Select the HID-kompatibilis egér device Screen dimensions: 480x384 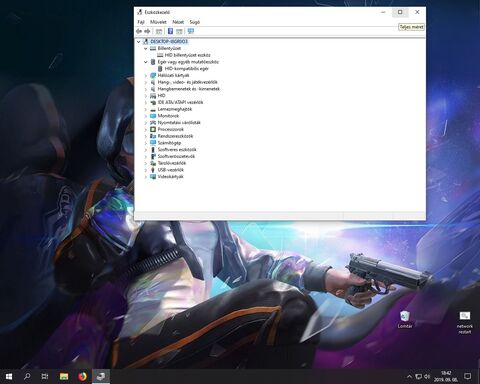tap(187, 69)
